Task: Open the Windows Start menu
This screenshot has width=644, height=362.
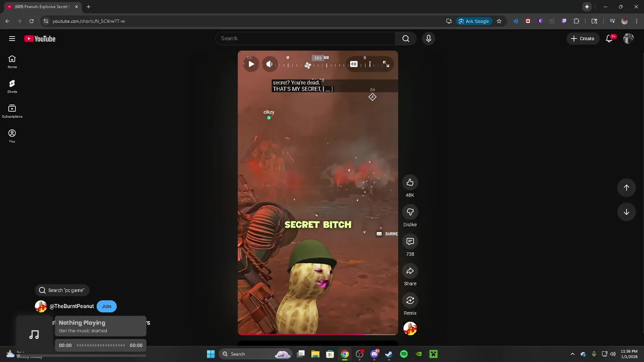Action: 211,354
